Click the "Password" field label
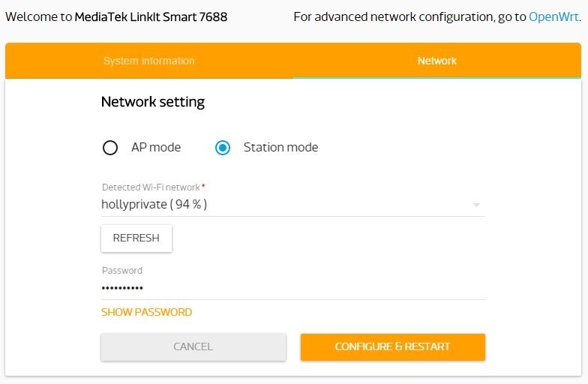The height and width of the screenshot is (384, 588). tap(121, 271)
